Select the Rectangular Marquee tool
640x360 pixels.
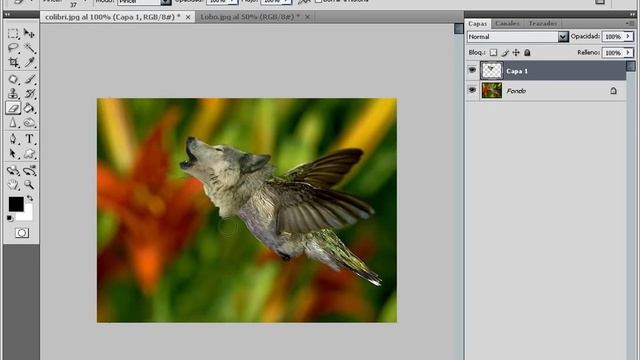pos(13,33)
